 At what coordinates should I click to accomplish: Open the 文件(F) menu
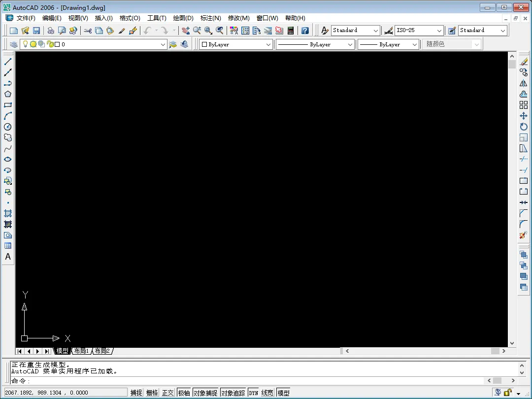tap(26, 18)
